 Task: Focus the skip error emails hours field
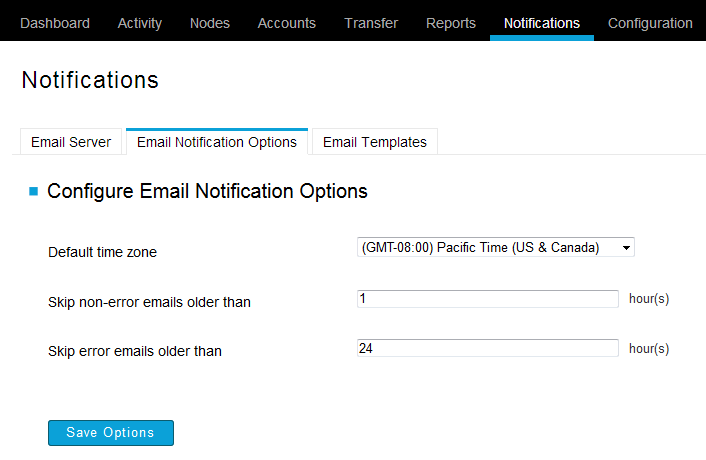tap(488, 348)
